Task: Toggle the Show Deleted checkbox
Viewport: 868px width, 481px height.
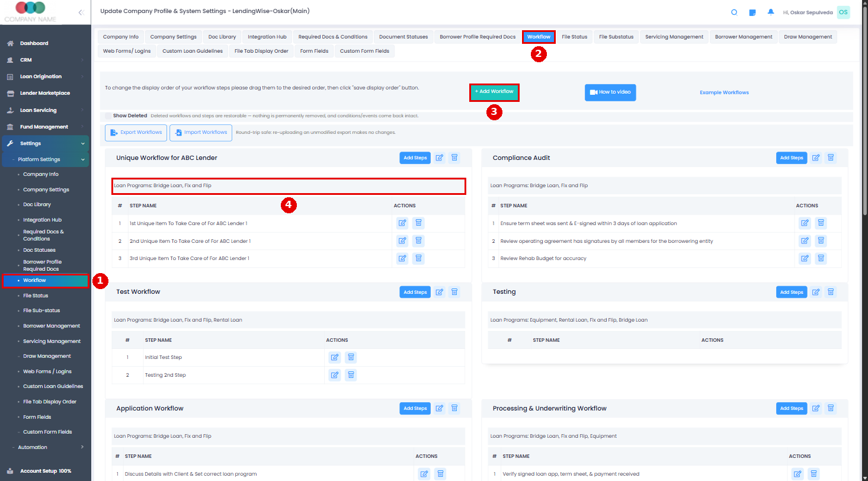Action: tap(108, 116)
